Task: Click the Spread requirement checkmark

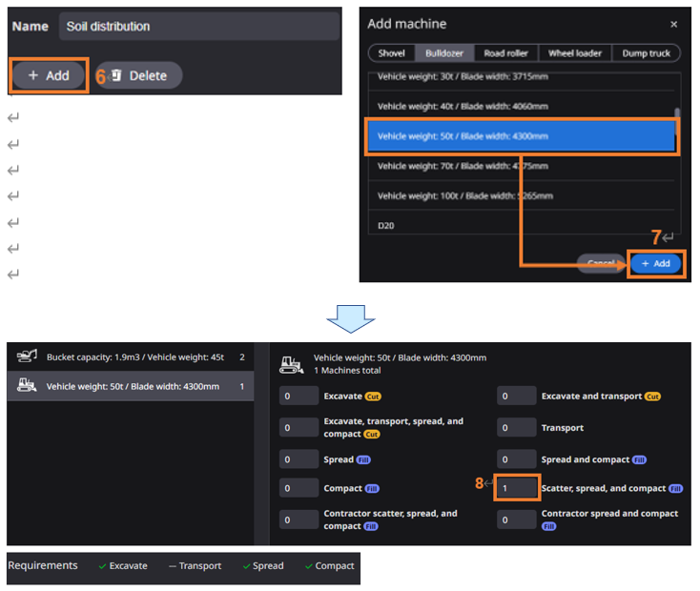Action: [246, 566]
